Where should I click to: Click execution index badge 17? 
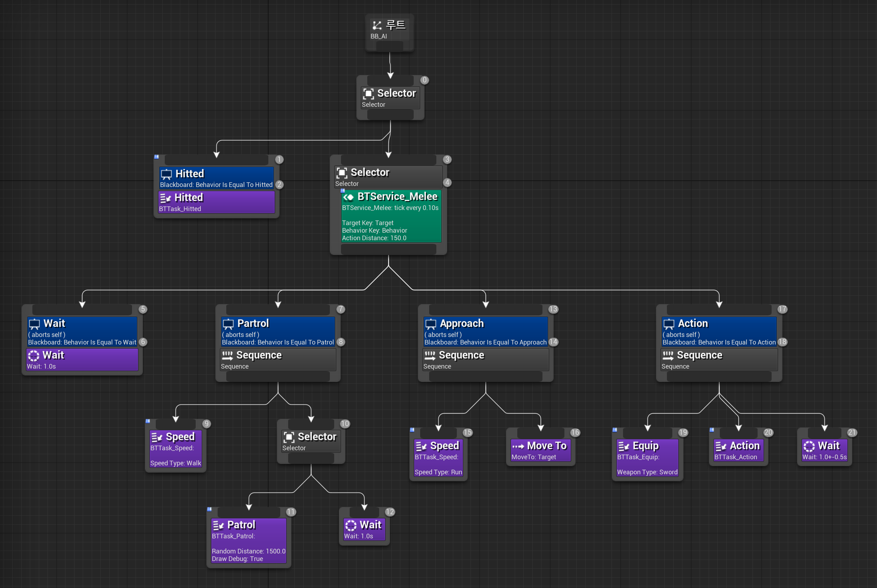click(x=782, y=309)
